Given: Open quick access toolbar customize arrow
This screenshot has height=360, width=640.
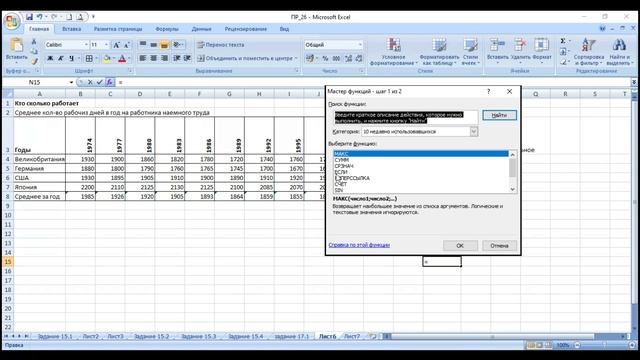Looking at the screenshot, I should 93,17.
